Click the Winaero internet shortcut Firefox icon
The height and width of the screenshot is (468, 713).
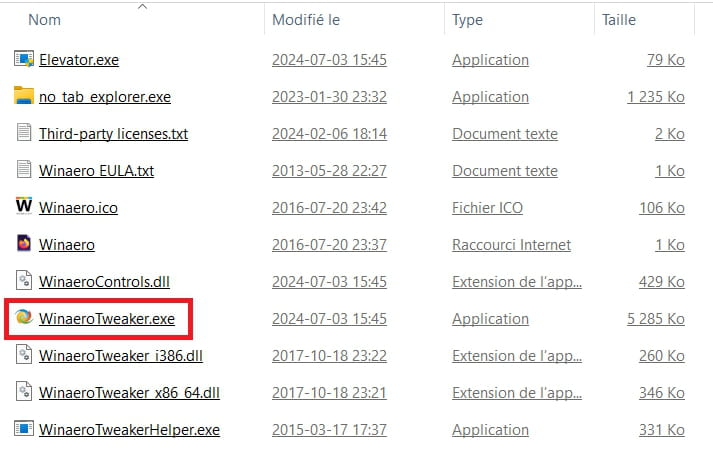[x=24, y=243]
